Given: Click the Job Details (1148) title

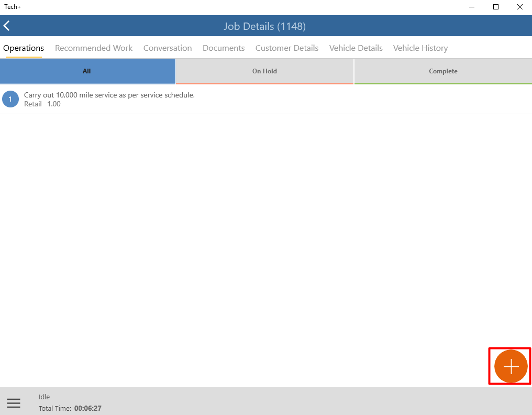Looking at the screenshot, I should [x=264, y=26].
